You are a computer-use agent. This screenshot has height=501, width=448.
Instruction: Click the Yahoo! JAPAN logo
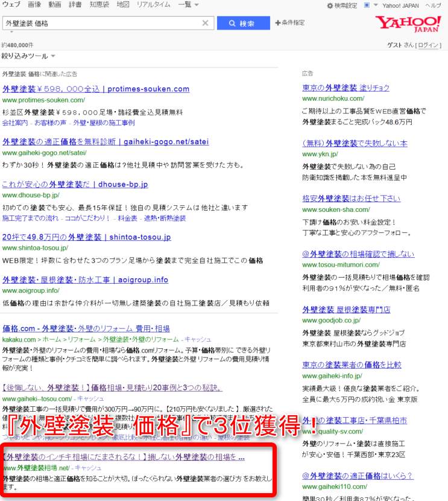pos(408,24)
